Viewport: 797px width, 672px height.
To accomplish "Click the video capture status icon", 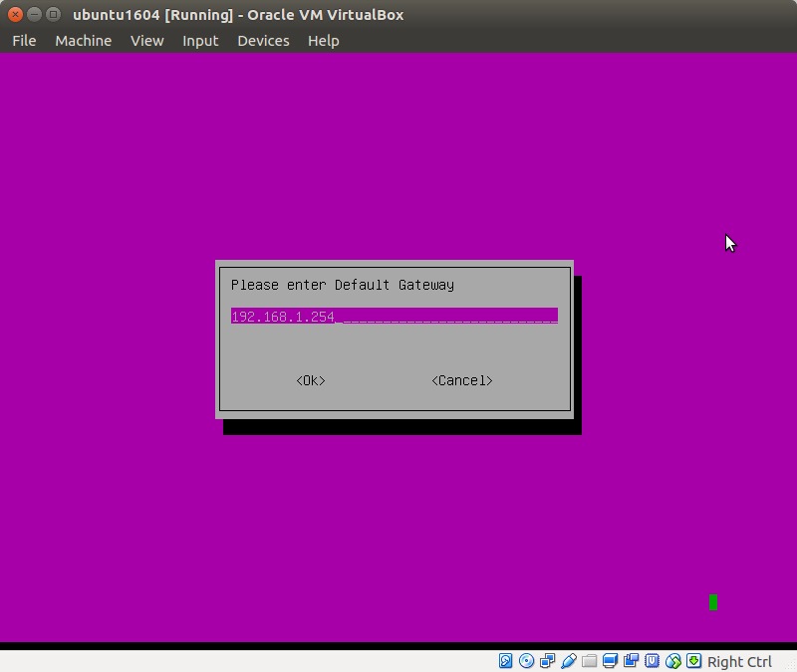I will [x=632, y=661].
